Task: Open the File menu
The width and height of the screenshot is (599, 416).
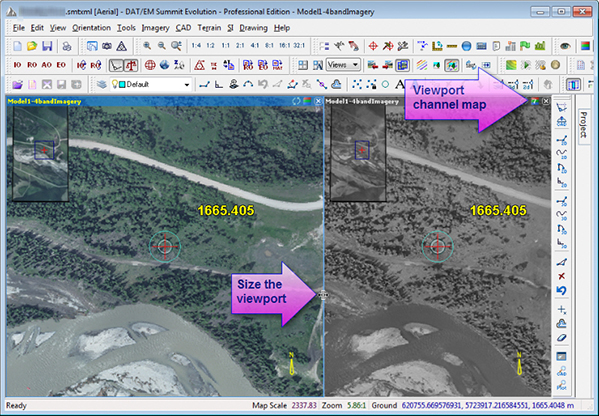Action: (19, 28)
